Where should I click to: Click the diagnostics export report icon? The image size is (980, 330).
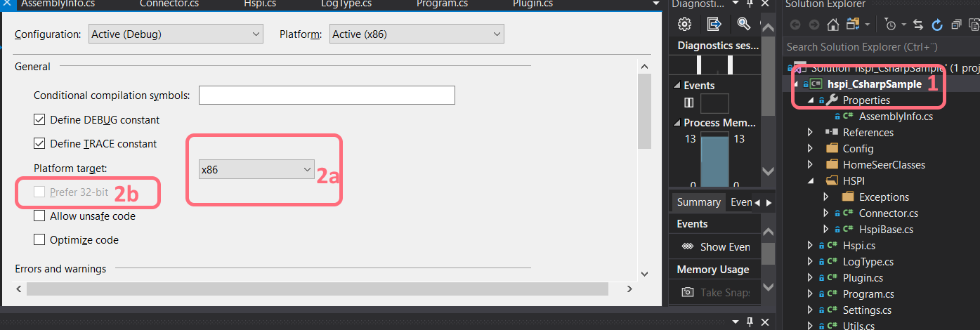[714, 25]
